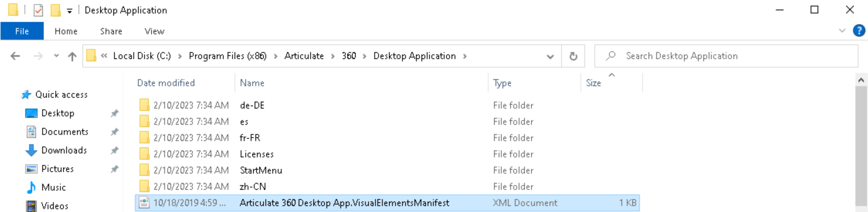Viewport: 868px width, 212px height.
Task: Open Downloads in the navigation pane
Action: pos(64,150)
